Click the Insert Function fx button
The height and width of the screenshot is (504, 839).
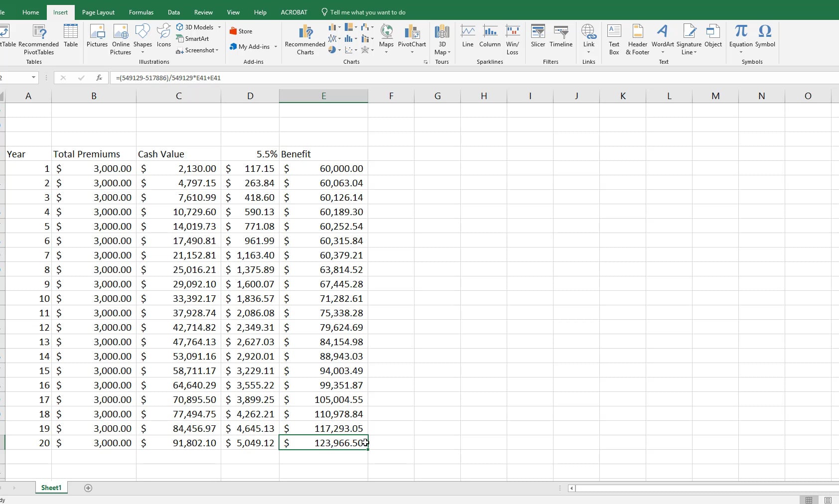coord(99,78)
